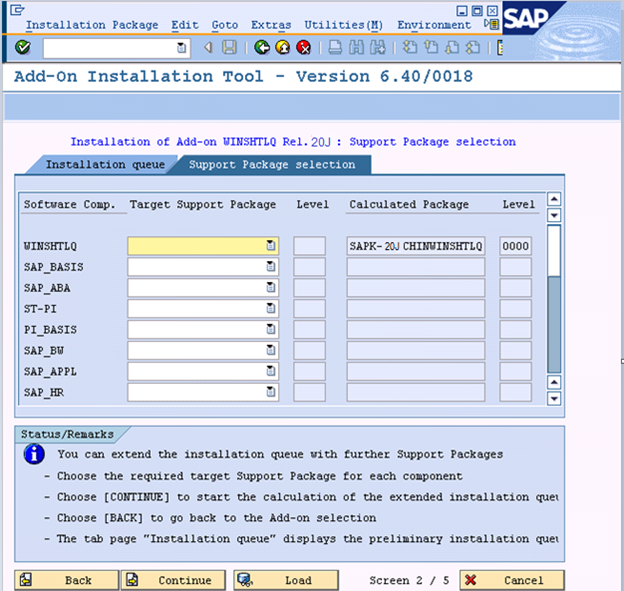
Task: Click the Find Next binoculars icon
Action: [378, 48]
